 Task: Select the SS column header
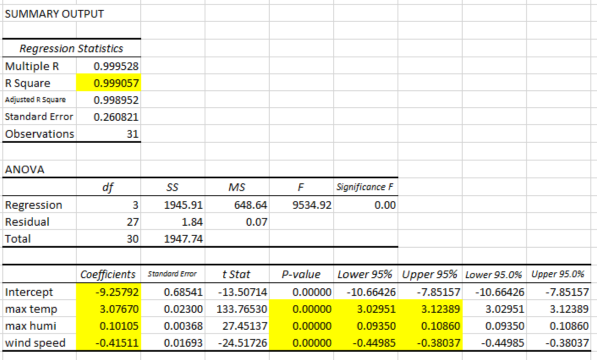point(172,187)
